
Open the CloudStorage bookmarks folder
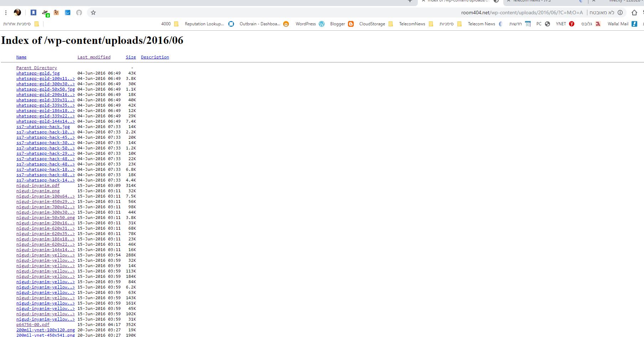coord(376,24)
